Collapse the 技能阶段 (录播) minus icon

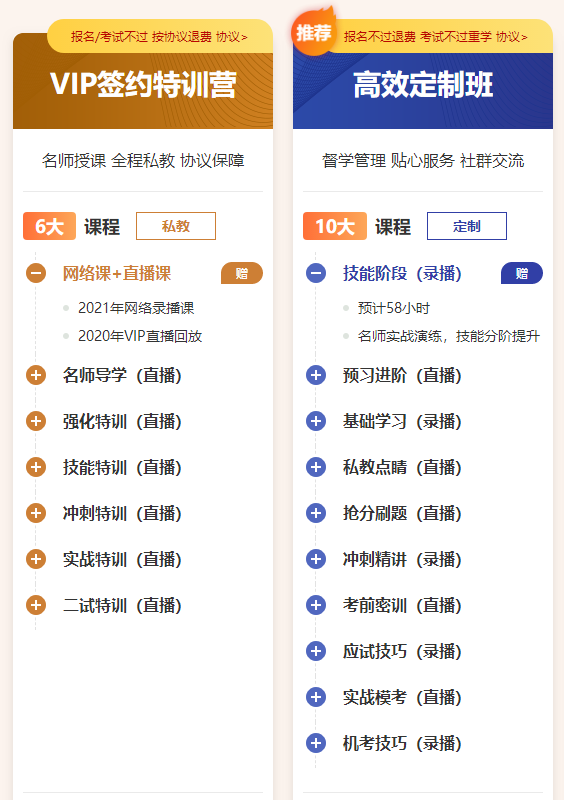click(x=316, y=273)
